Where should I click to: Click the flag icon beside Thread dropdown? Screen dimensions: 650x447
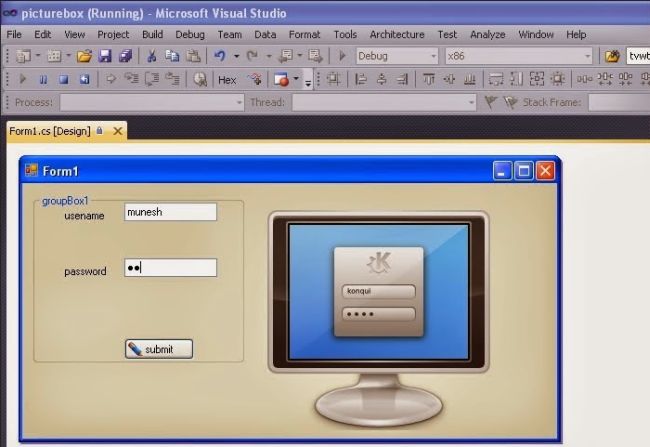click(491, 102)
